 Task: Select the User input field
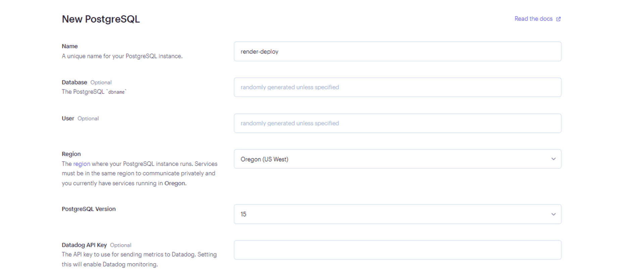(x=397, y=123)
